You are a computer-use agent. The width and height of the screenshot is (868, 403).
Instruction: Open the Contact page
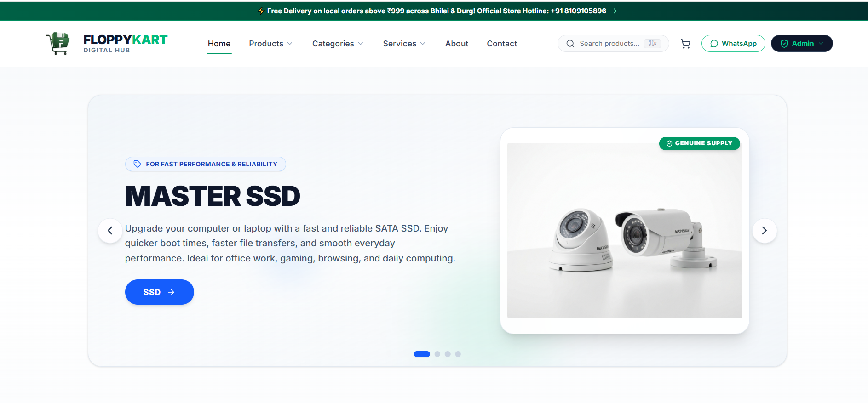[502, 44]
